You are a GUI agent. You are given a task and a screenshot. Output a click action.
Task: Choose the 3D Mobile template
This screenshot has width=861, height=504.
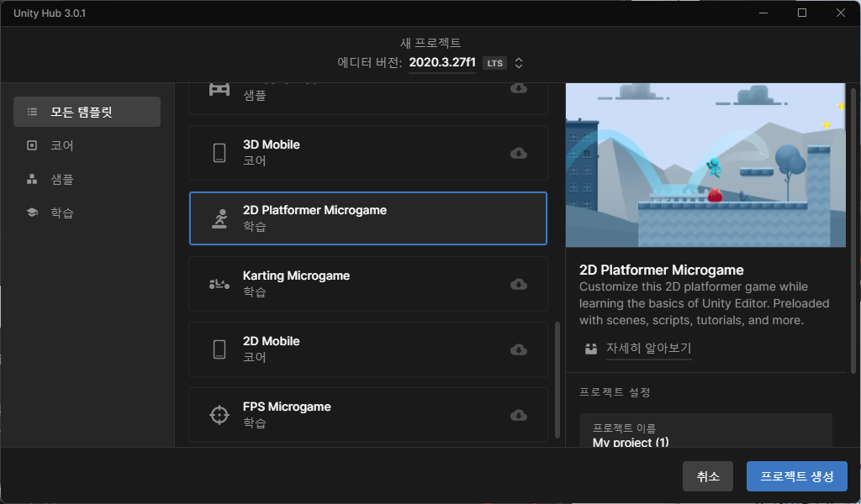tap(368, 153)
